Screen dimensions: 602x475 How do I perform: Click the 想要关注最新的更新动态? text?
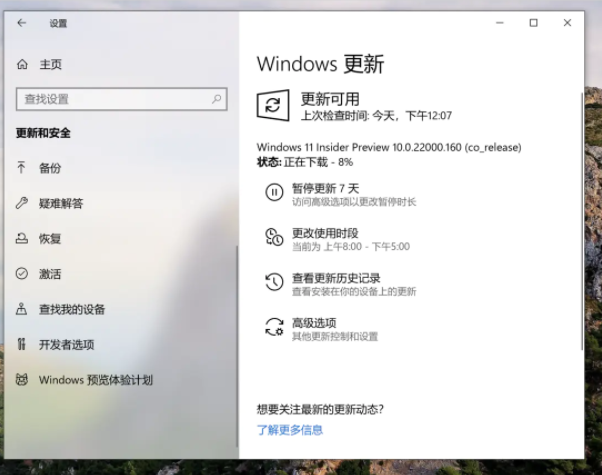320,409
